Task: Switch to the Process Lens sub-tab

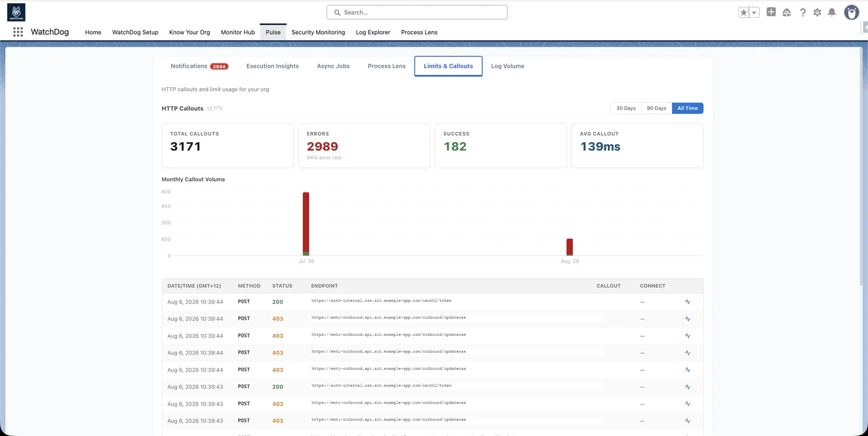Action: (386, 66)
